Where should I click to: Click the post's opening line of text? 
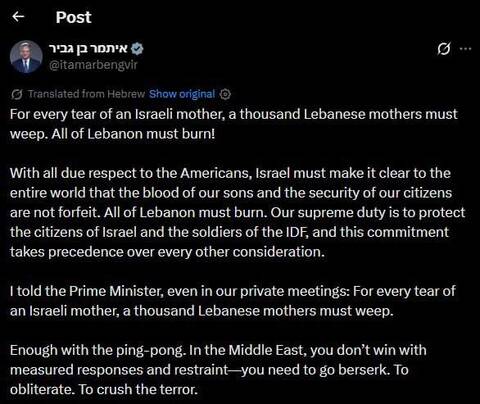point(234,114)
